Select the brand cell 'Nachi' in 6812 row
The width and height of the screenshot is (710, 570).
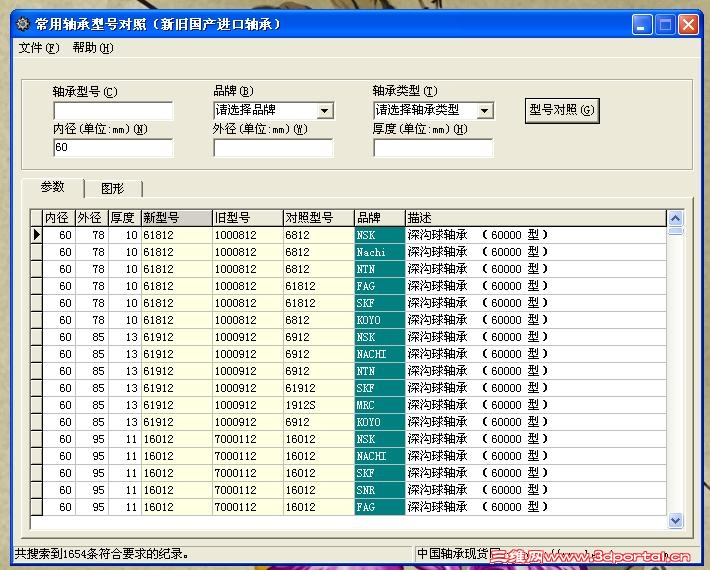pos(379,252)
